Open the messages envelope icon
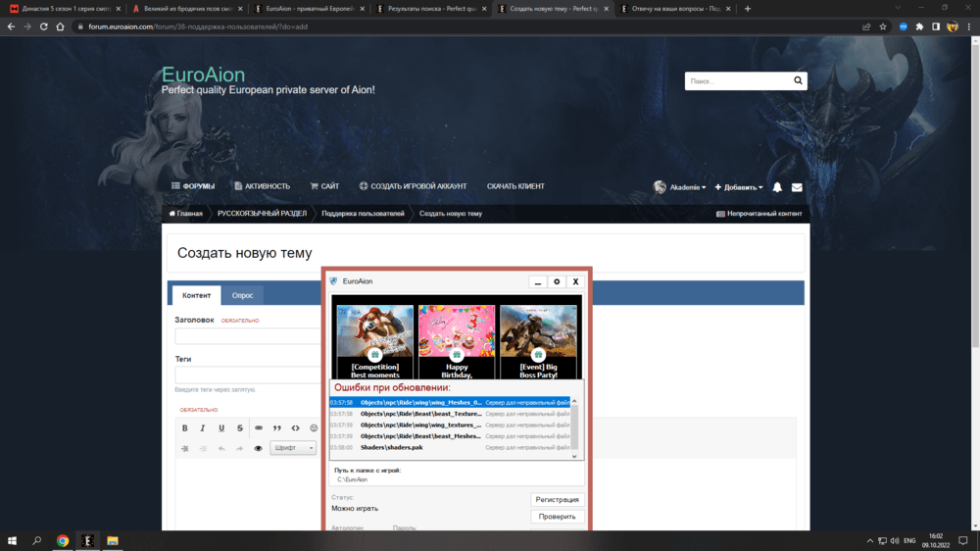980x551 pixels. [797, 187]
